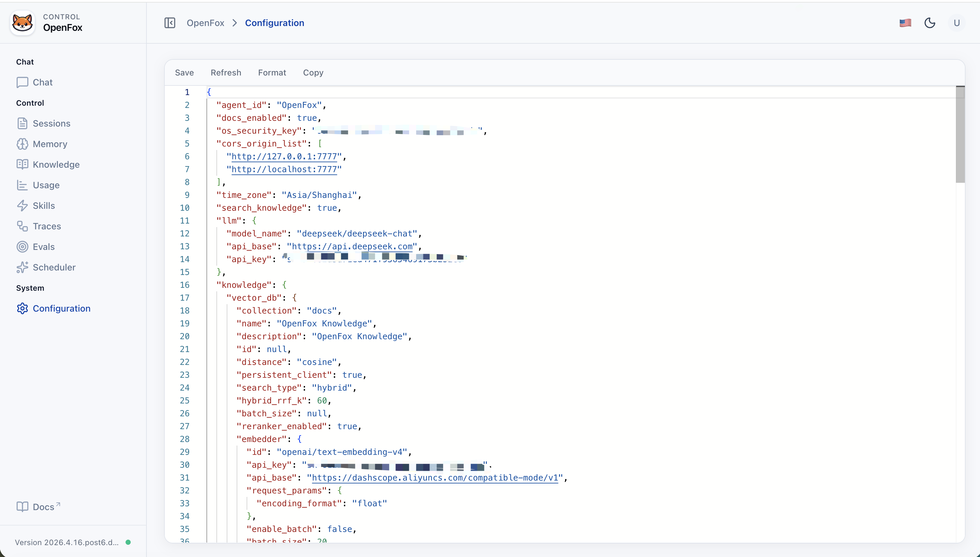Copy the configuration JSON
This screenshot has height=557, width=980.
coord(313,73)
